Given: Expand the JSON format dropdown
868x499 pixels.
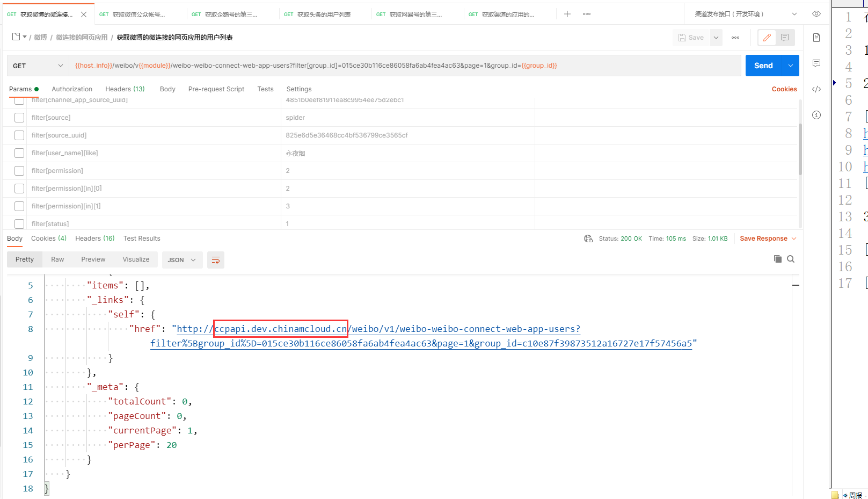Looking at the screenshot, I should coord(181,260).
